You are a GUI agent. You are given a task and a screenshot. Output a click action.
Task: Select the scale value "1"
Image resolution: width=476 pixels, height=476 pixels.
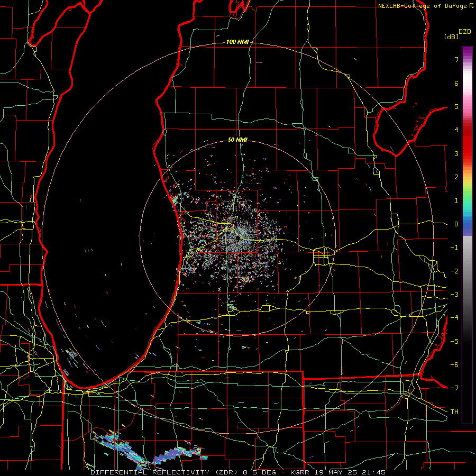(456, 200)
